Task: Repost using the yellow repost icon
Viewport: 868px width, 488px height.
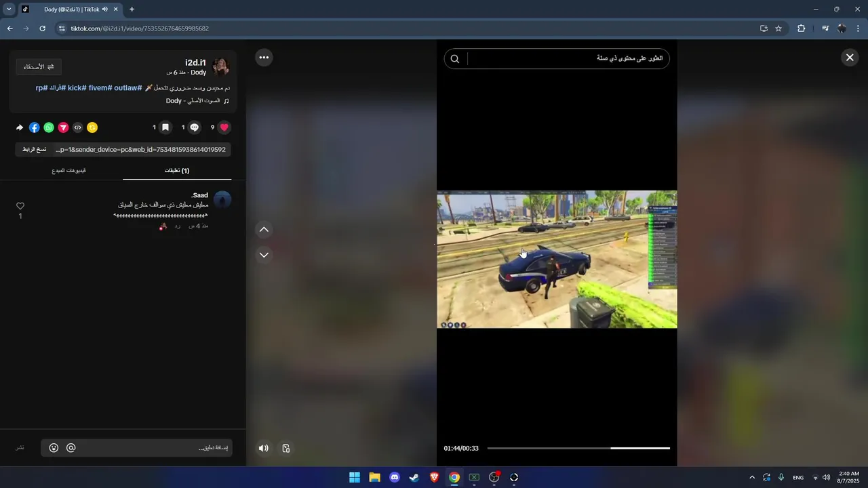Action: click(92, 127)
